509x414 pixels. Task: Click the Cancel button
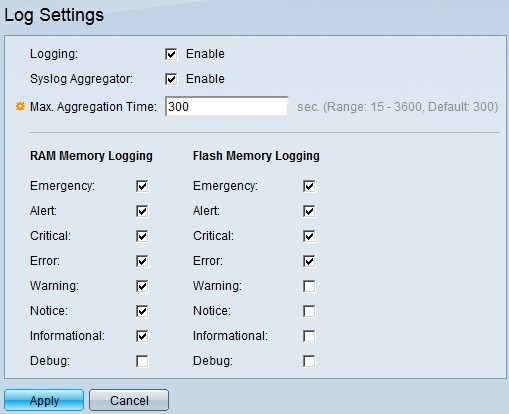pyautogui.click(x=129, y=400)
